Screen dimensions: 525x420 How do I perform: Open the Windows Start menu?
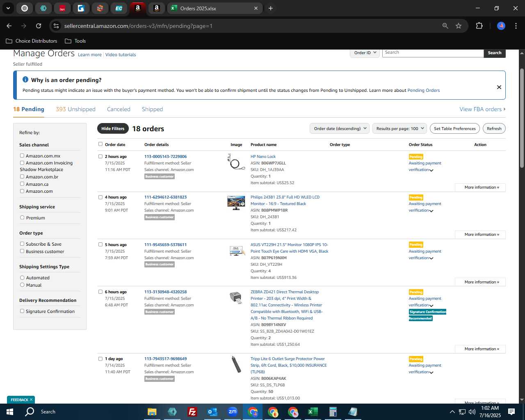10,412
